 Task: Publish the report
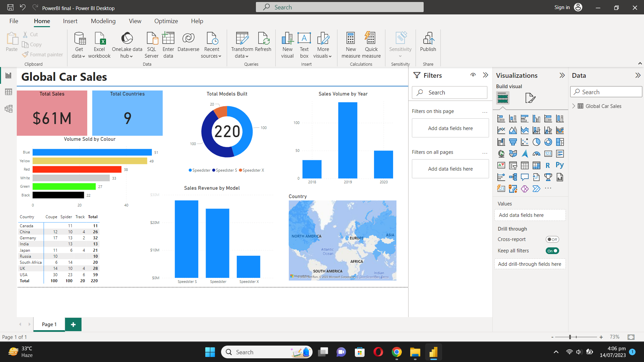[428, 42]
